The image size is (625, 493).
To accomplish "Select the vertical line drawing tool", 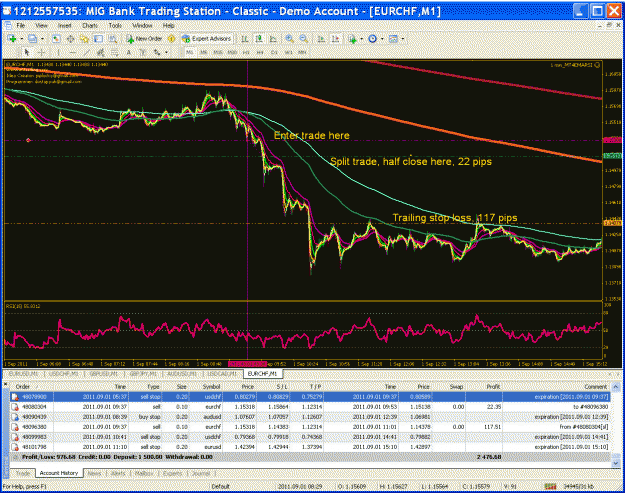I will (x=59, y=52).
